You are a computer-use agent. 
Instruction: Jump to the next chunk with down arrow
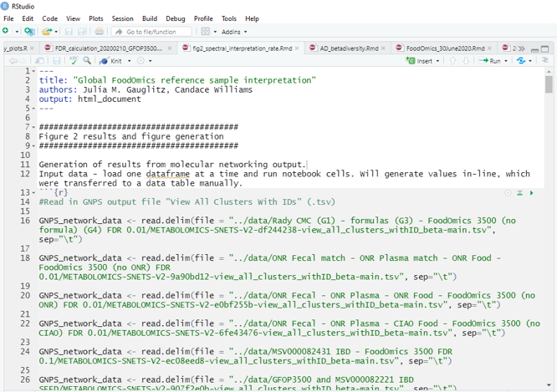click(x=466, y=61)
